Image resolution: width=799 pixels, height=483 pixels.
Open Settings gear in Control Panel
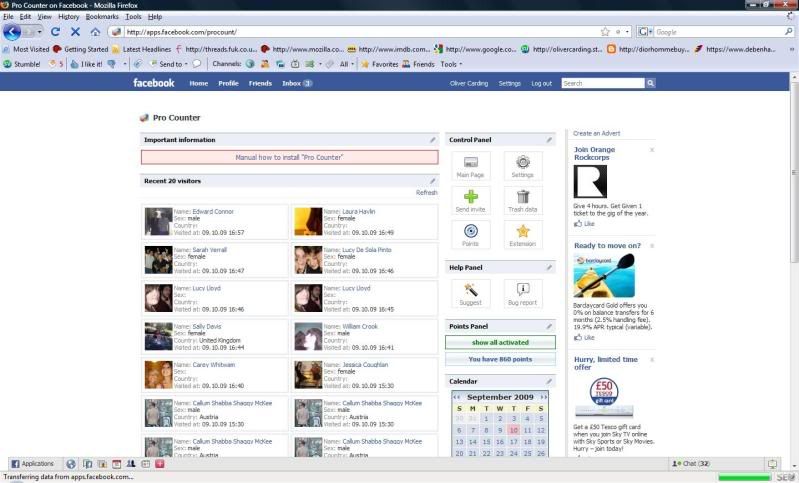pos(523,166)
